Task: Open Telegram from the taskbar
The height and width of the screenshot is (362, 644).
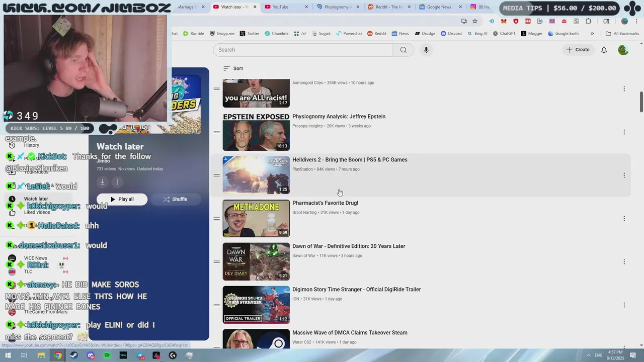Action: coord(140,355)
